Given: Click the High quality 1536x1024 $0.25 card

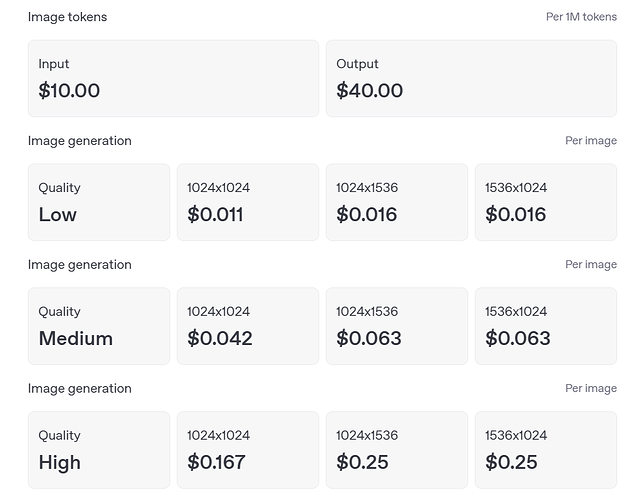Looking at the screenshot, I should click(546, 450).
